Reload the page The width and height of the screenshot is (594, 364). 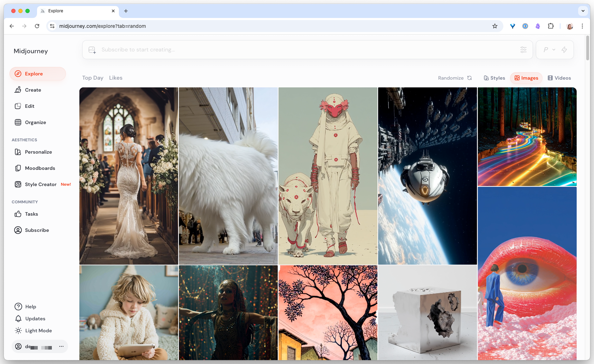click(37, 26)
